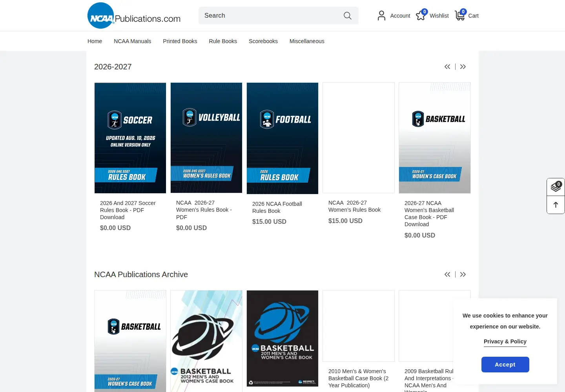The width and height of the screenshot is (565, 392).
Task: Click the 'NCAA Publications Archive' heading
Action: click(x=141, y=274)
